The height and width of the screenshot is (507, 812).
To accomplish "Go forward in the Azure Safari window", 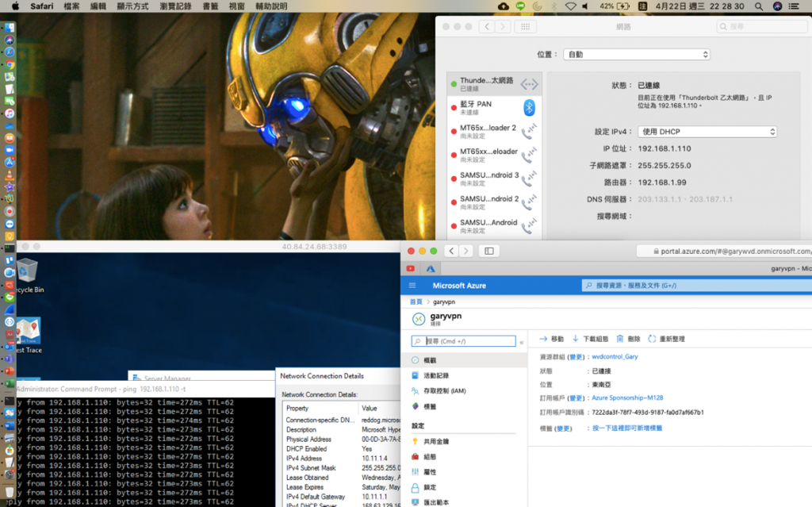I will point(466,251).
